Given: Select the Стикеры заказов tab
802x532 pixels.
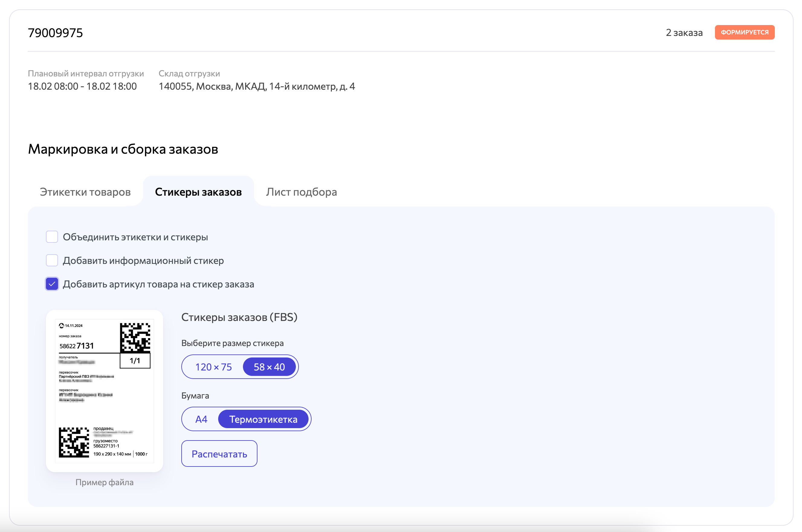Looking at the screenshot, I should pyautogui.click(x=198, y=192).
